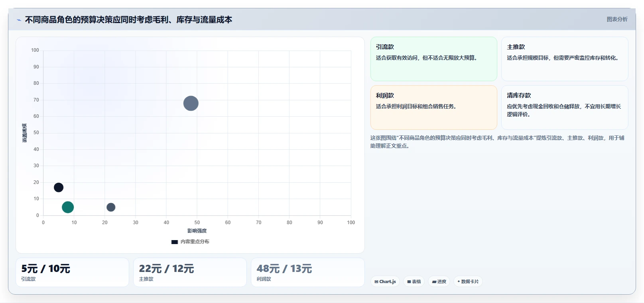Click the dark navy bubble near 5 on the chart
Image resolution: width=644 pixels, height=303 pixels.
pos(59,188)
